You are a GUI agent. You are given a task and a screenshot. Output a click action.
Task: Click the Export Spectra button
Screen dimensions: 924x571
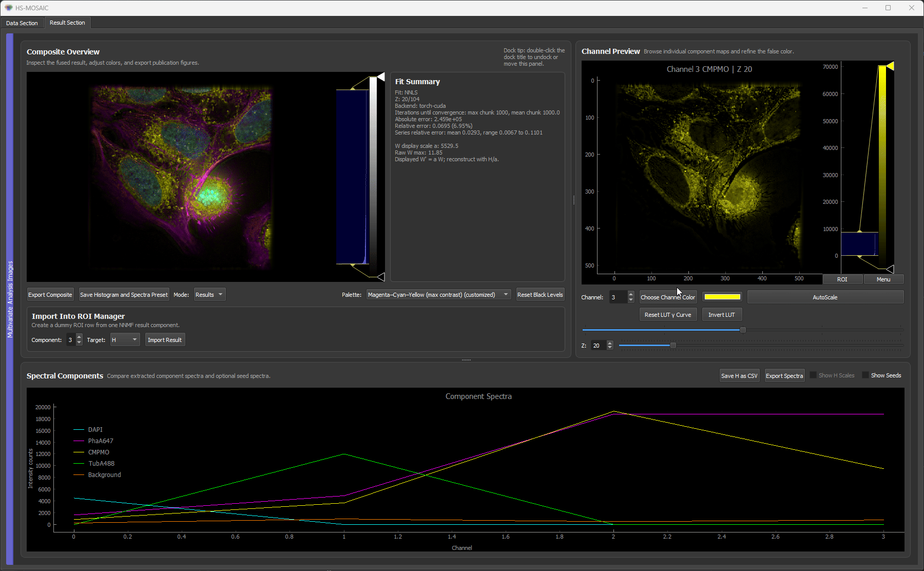point(784,376)
